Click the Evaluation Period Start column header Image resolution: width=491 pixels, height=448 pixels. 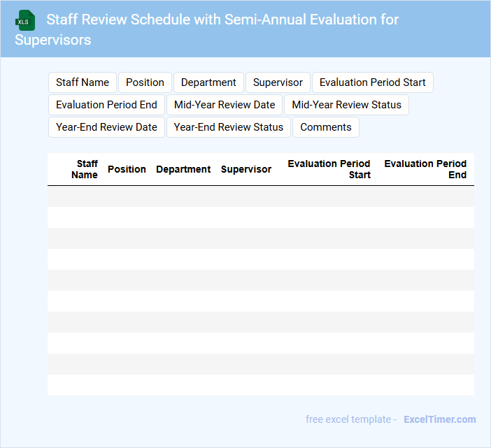point(329,169)
